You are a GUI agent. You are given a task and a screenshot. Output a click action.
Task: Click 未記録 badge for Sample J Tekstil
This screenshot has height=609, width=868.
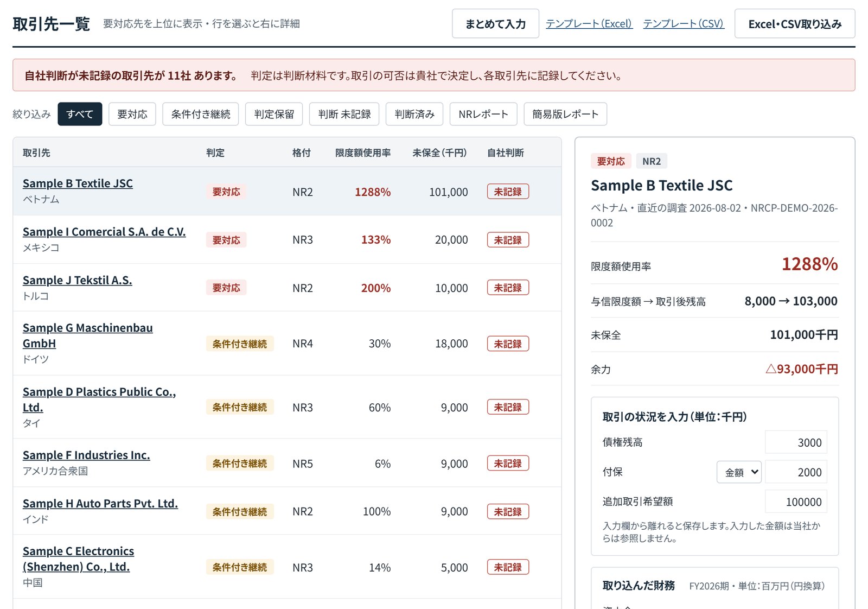[508, 288]
